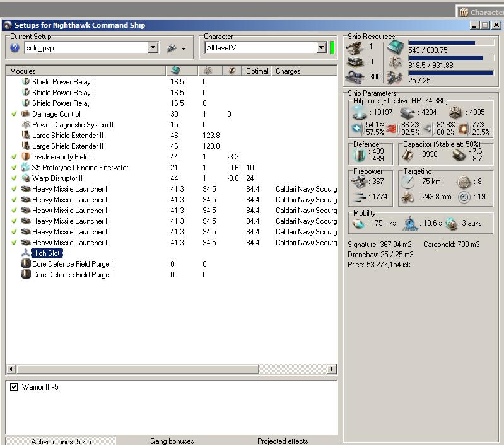Click the horizontal scrollbar left arrow

pyautogui.click(x=11, y=369)
